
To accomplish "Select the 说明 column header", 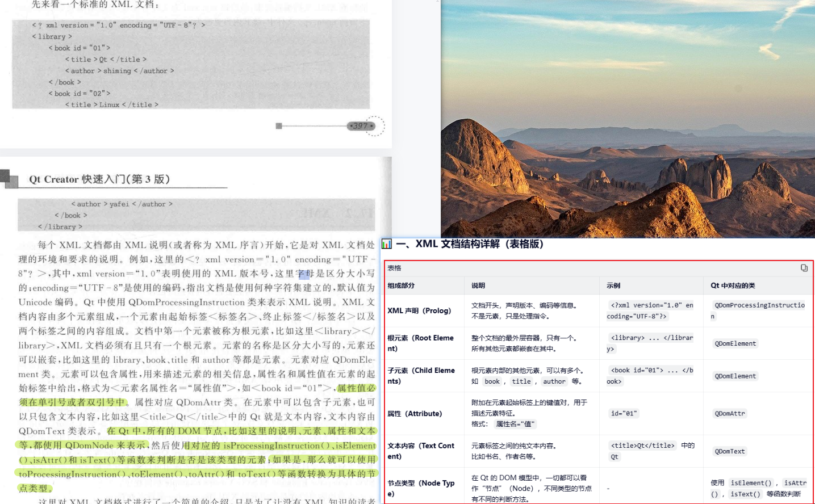I will (x=478, y=285).
